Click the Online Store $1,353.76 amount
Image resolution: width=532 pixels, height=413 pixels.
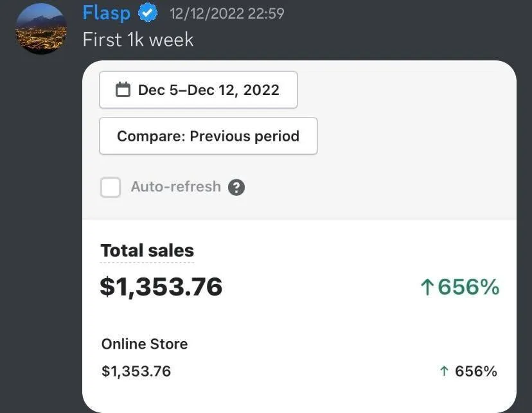(136, 371)
